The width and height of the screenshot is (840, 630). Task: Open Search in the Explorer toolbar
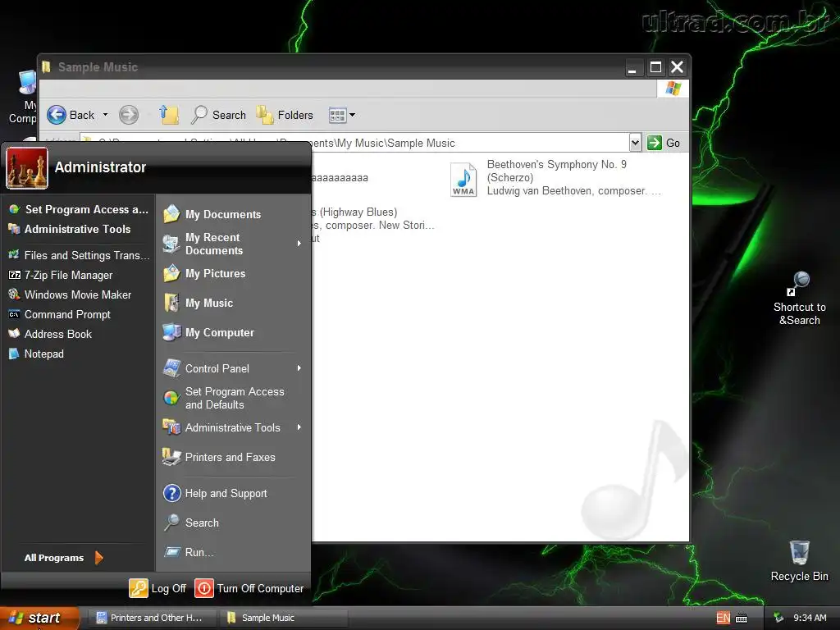tap(218, 115)
